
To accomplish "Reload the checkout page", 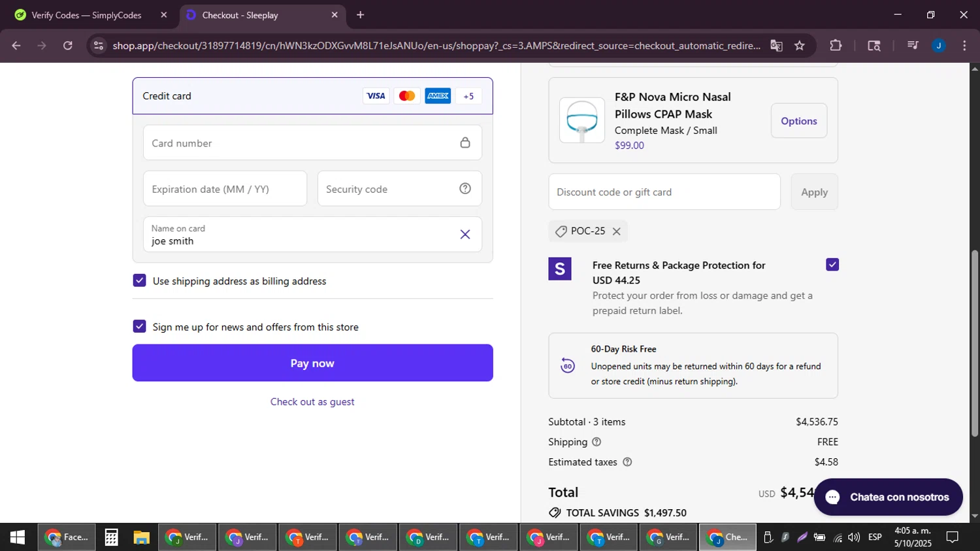I will [68, 46].
